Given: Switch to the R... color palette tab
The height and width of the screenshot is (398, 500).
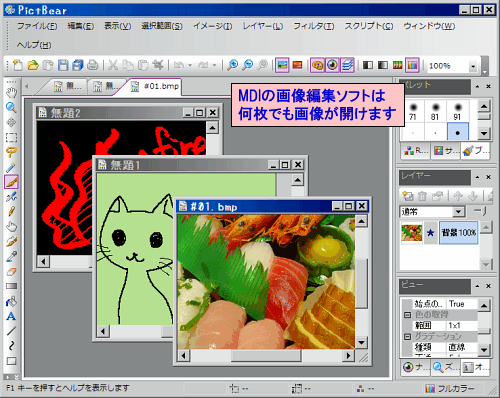Looking at the screenshot, I should pos(416,151).
